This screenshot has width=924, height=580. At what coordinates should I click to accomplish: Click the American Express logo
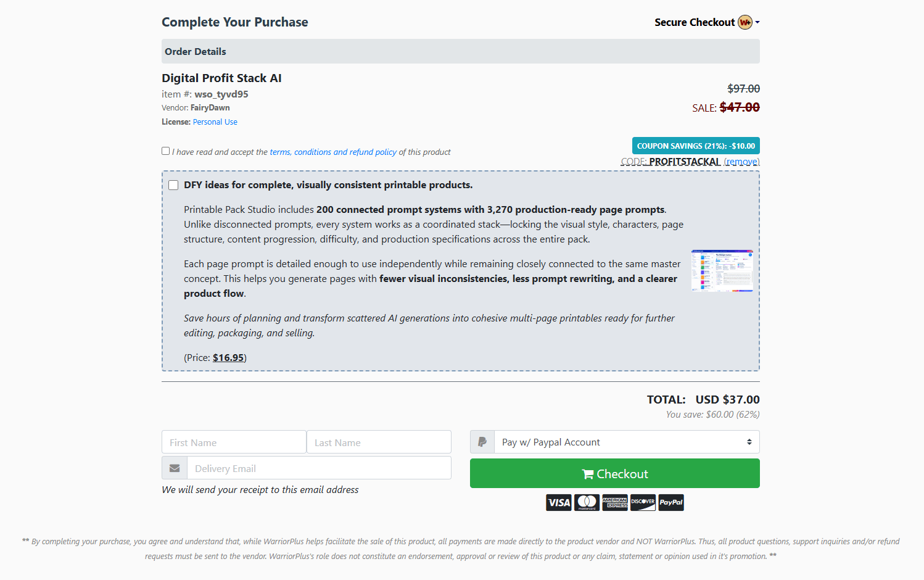click(x=615, y=503)
